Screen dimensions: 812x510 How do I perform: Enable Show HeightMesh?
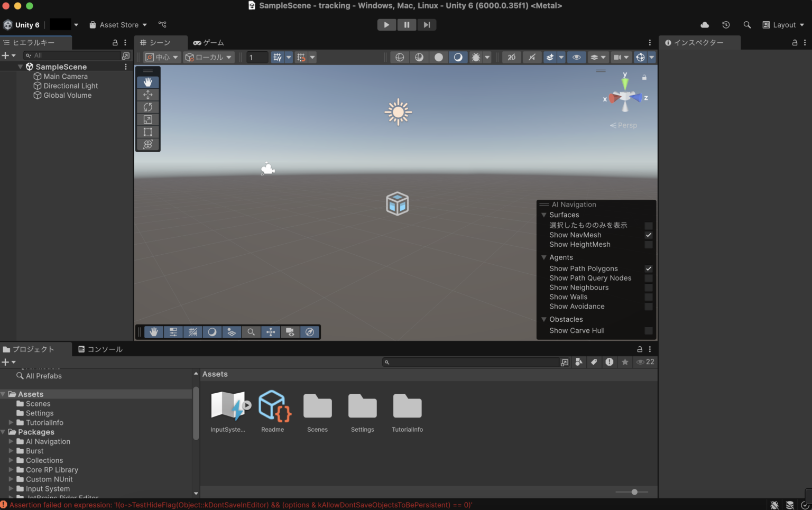click(x=649, y=244)
